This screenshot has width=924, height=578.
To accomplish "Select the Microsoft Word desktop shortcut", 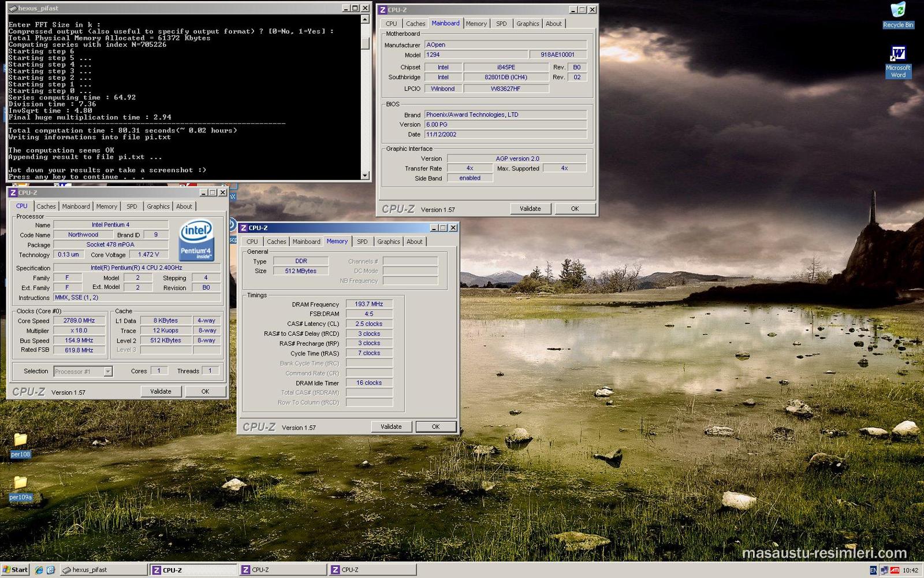I will tap(898, 62).
